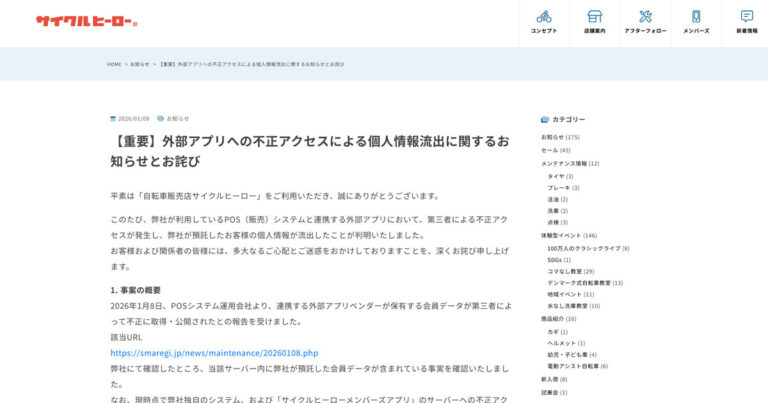Open the 商品紹介 (16) category
The image size is (768, 403).
(x=558, y=319)
